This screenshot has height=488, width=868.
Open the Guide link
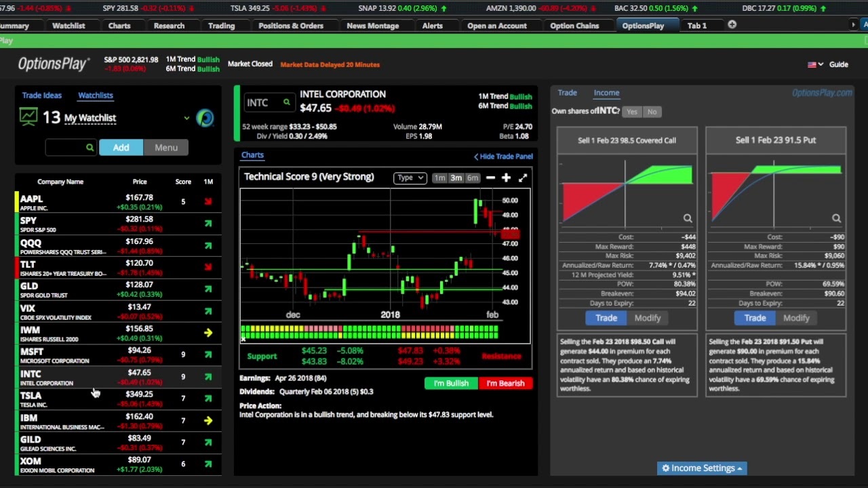839,64
